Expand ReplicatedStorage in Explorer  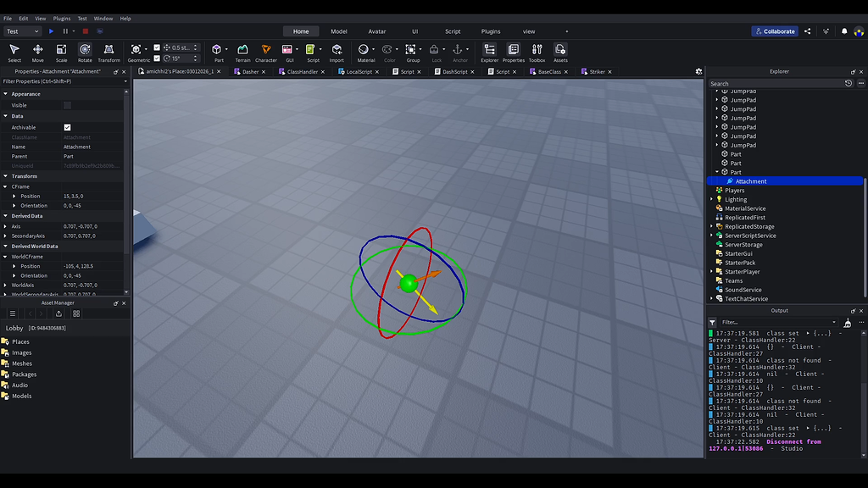712,226
